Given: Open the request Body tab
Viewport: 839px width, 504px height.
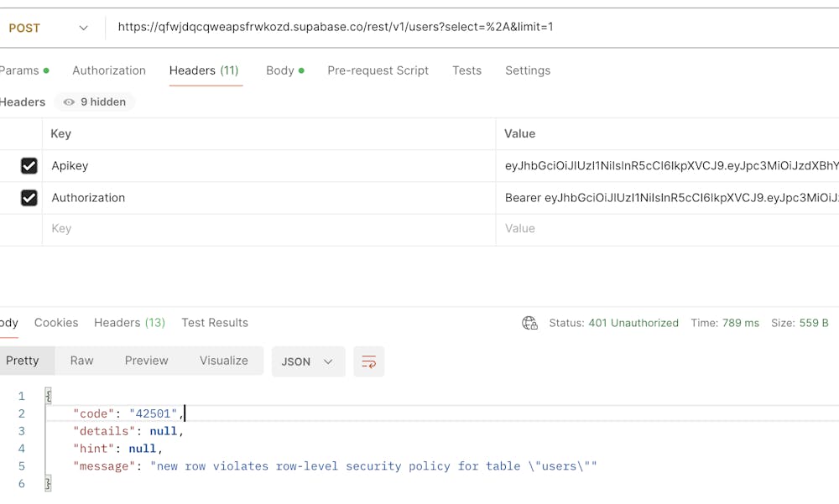Looking at the screenshot, I should [x=284, y=70].
